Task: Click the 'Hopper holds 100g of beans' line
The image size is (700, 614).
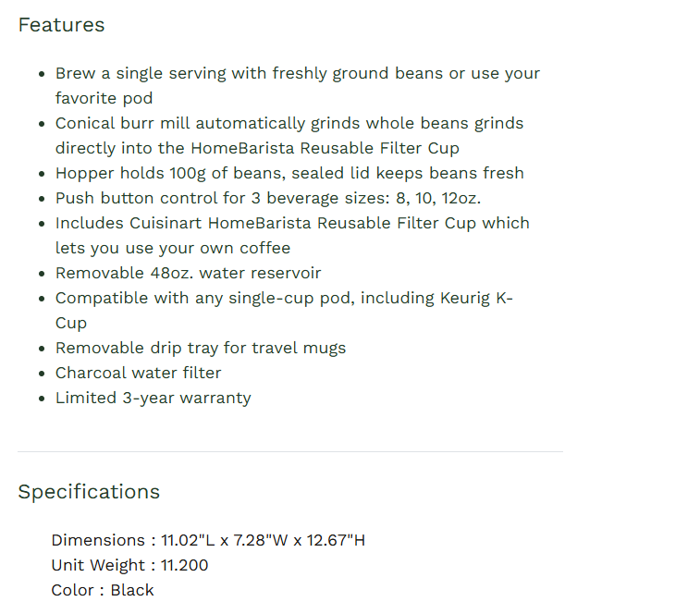Action: coord(289,174)
